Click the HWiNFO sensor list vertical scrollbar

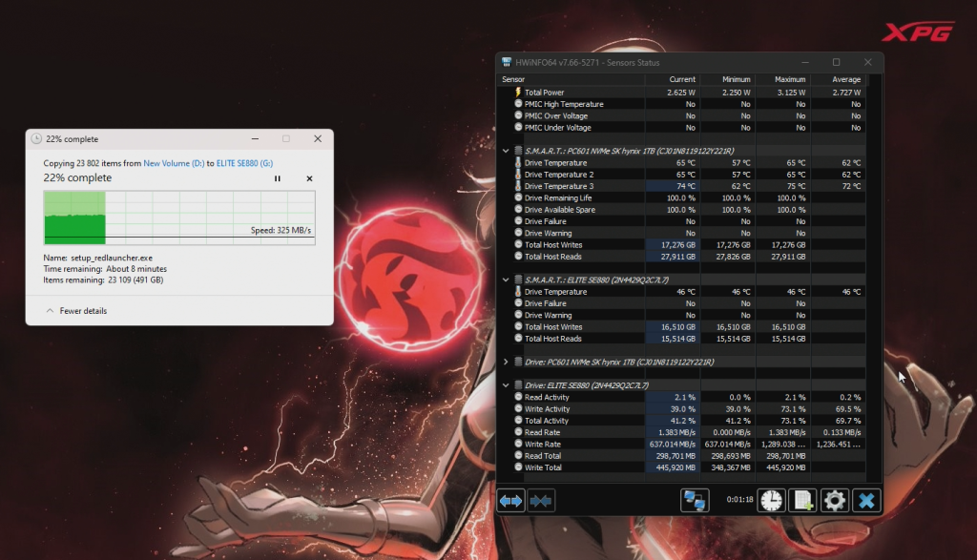(x=874, y=278)
